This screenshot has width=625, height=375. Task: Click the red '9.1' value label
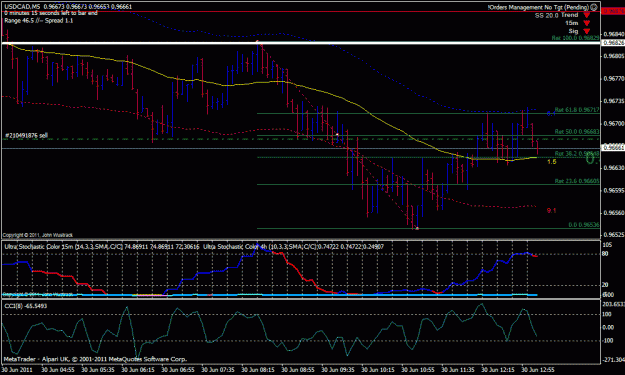click(552, 210)
